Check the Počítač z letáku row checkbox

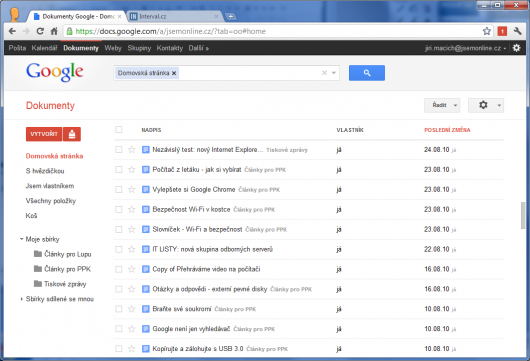coord(119,169)
